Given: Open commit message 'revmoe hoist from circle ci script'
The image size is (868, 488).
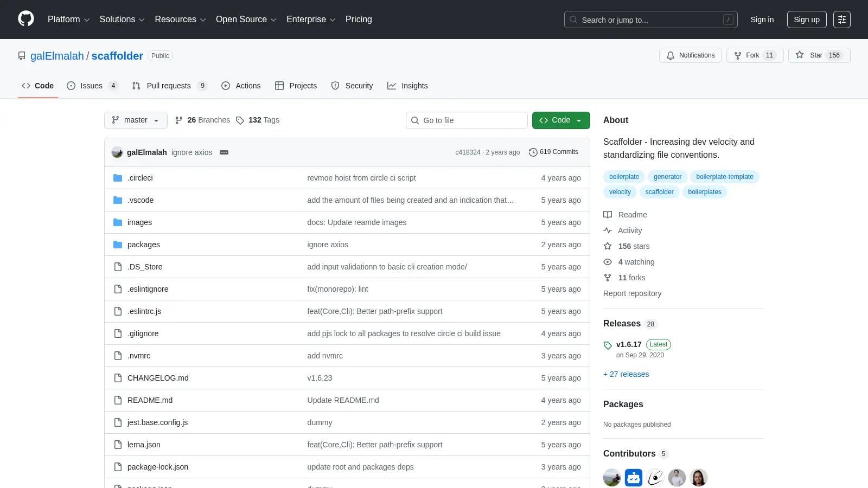Looking at the screenshot, I should (x=361, y=178).
